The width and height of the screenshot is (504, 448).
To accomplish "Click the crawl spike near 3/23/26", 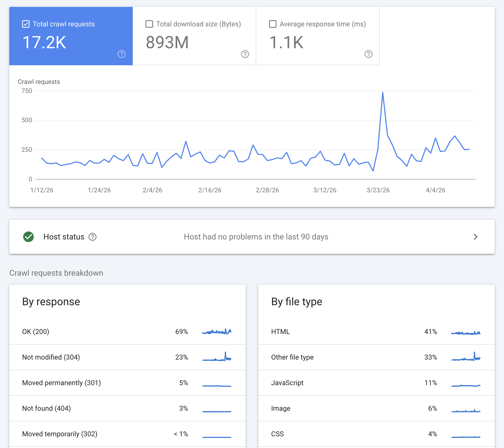I will pyautogui.click(x=383, y=92).
